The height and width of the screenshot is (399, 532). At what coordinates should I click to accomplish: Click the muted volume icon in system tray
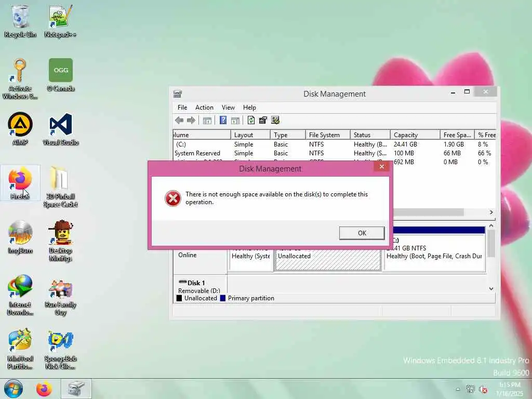tap(483, 389)
